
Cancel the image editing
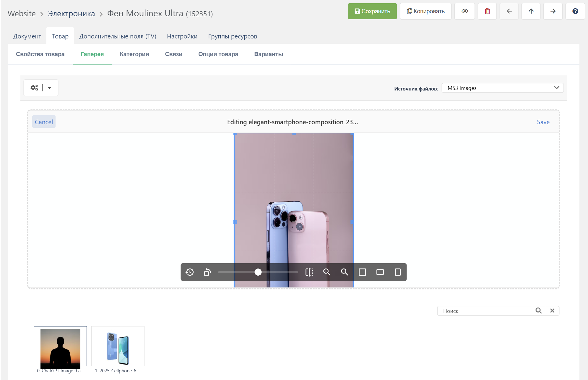pyautogui.click(x=44, y=122)
